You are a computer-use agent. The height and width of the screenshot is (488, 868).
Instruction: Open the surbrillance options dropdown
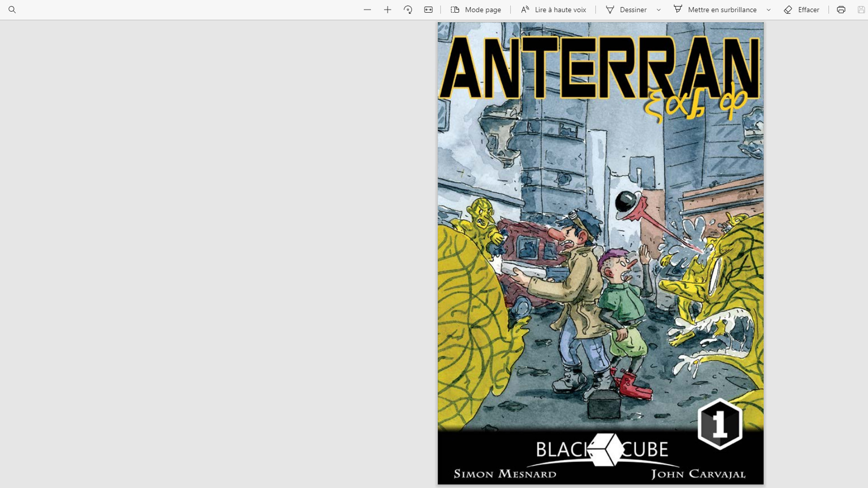click(x=768, y=9)
